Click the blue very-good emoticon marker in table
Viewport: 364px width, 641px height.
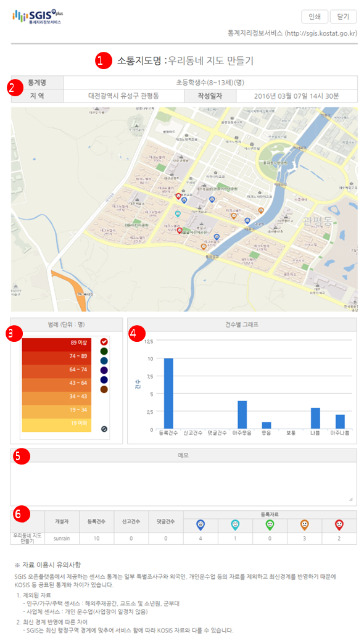point(201,524)
